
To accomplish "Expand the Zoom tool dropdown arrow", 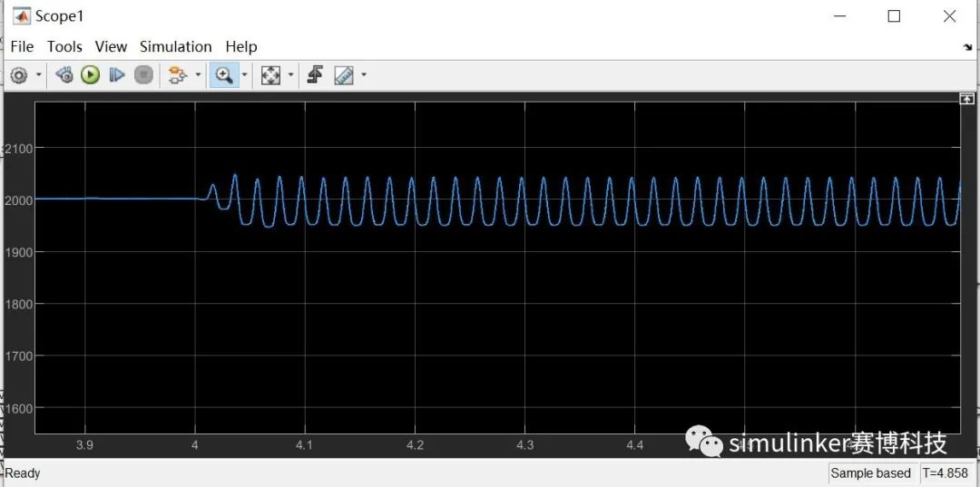I will (x=244, y=75).
